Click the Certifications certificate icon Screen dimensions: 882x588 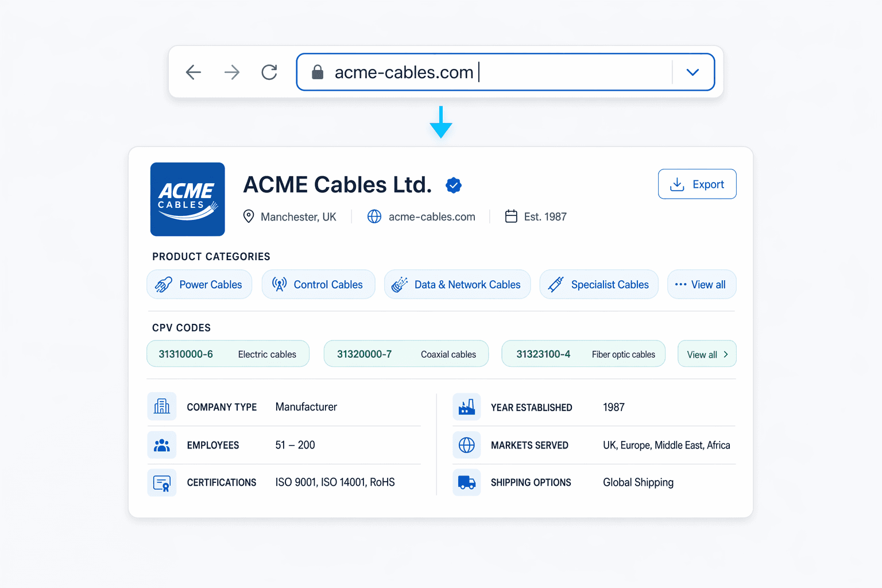pos(162,483)
